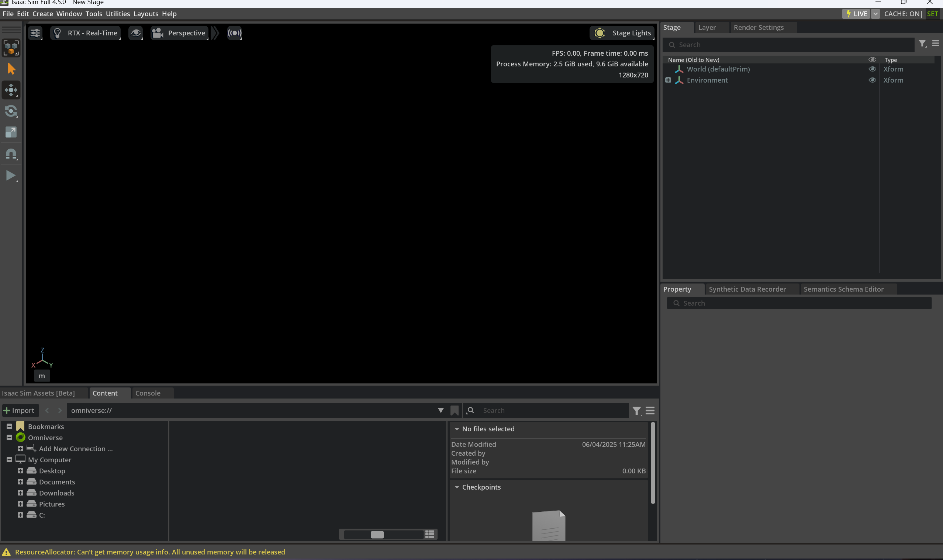
Task: Open the Create menu
Action: pos(42,14)
